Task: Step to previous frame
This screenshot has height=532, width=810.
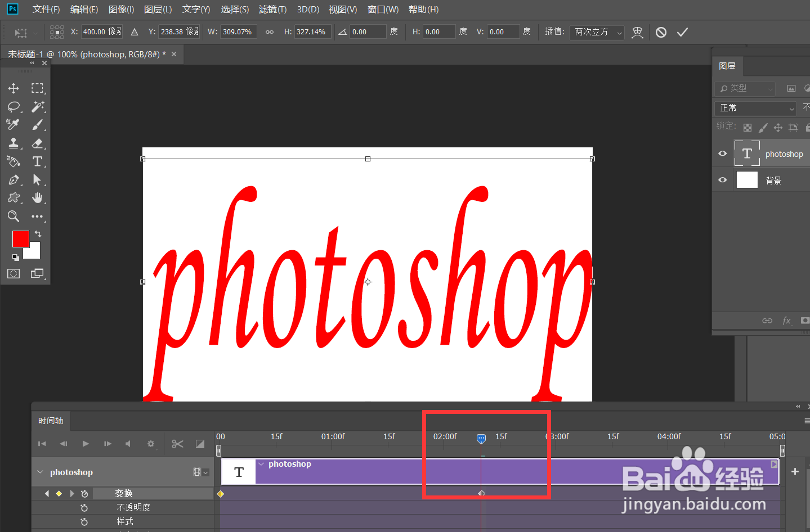Action: pyautogui.click(x=64, y=444)
